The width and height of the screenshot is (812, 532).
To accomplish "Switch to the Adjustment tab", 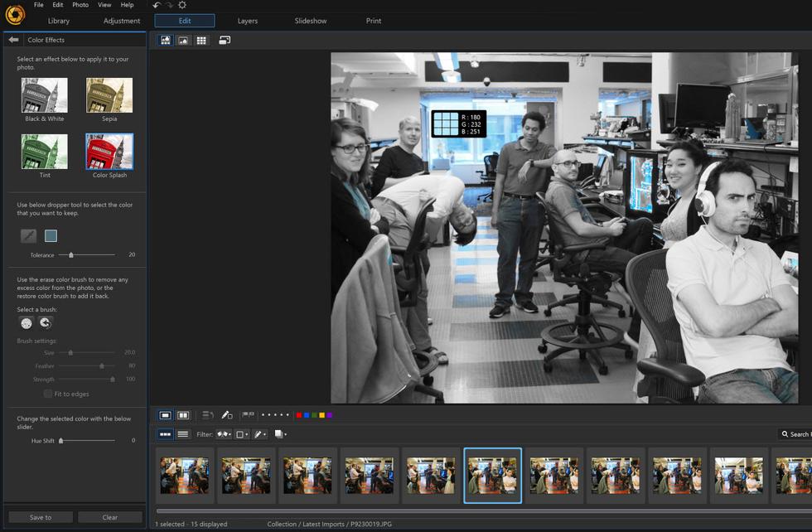I will [122, 21].
